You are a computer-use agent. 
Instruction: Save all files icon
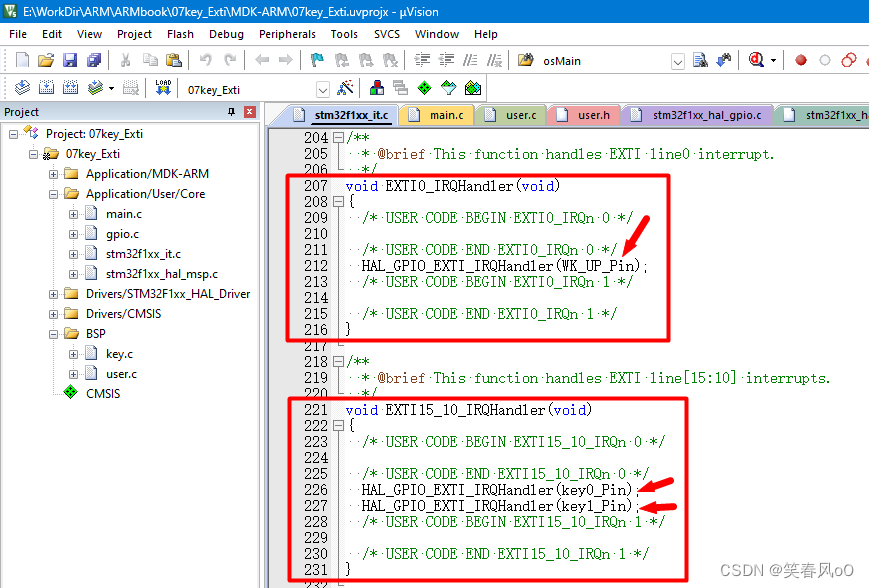pos(94,60)
